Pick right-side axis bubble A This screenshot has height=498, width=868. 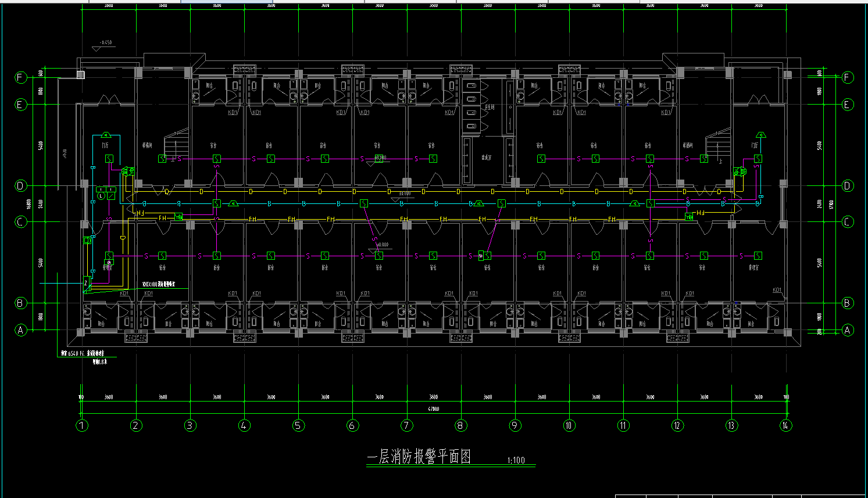848,330
